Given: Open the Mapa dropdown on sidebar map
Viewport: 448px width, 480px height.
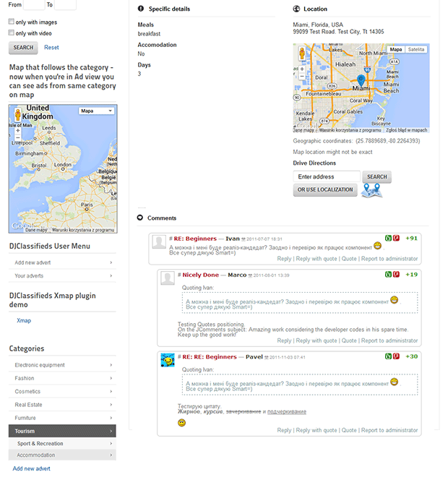Looking at the screenshot, I should pyautogui.click(x=96, y=111).
